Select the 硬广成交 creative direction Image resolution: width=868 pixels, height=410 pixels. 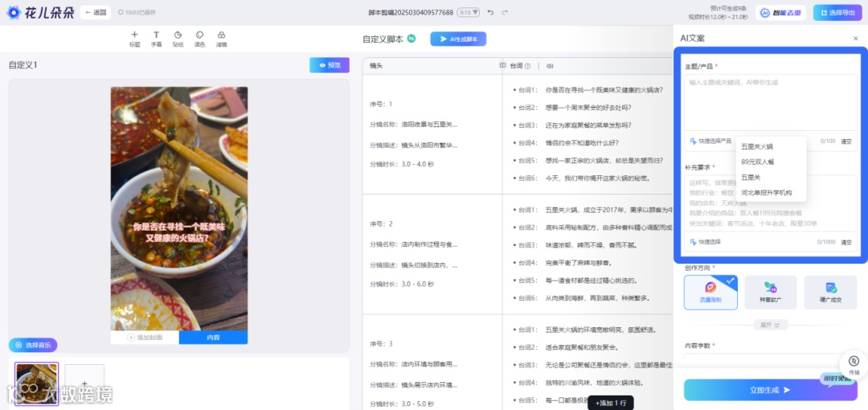tap(830, 293)
